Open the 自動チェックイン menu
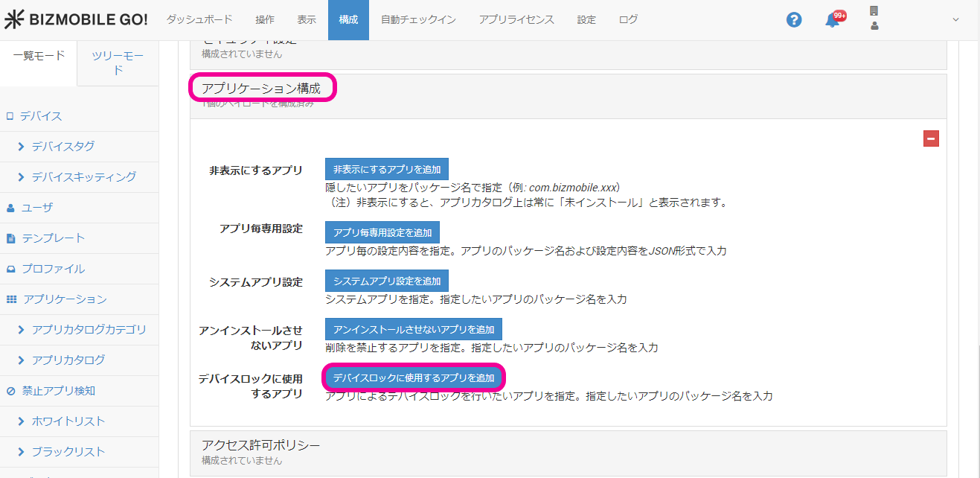Screen dimensions: 980x478 point(417,20)
